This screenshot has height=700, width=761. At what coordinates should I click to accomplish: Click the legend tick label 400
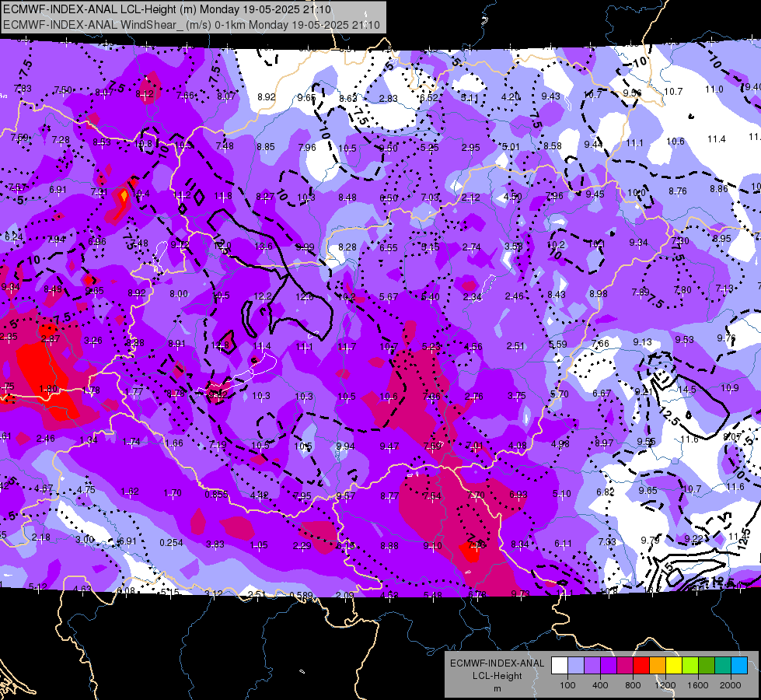[x=600, y=685]
